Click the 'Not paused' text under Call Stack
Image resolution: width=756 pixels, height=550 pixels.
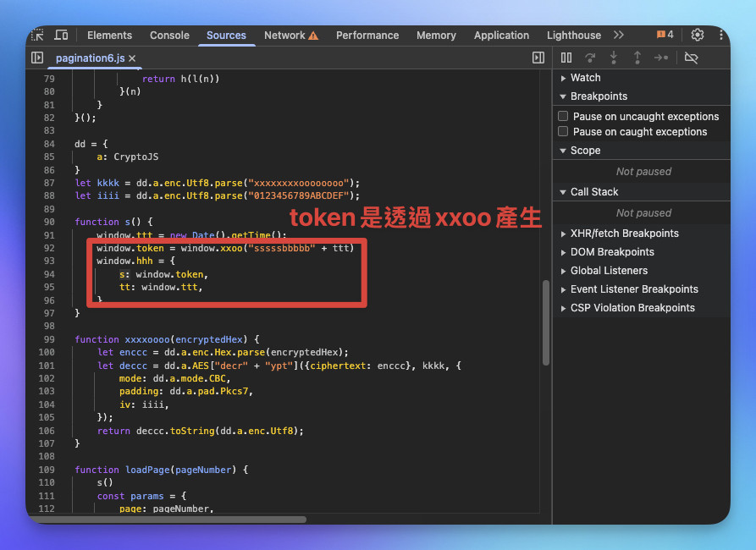pos(643,212)
